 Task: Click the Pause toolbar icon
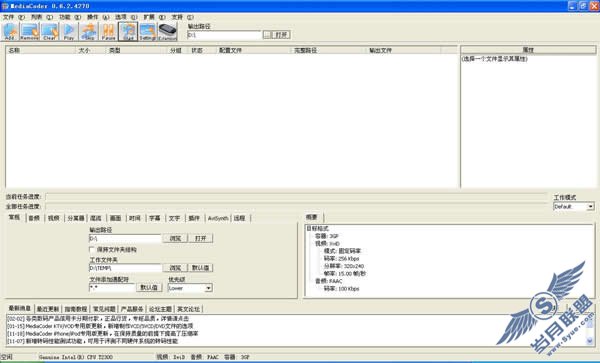109,31
